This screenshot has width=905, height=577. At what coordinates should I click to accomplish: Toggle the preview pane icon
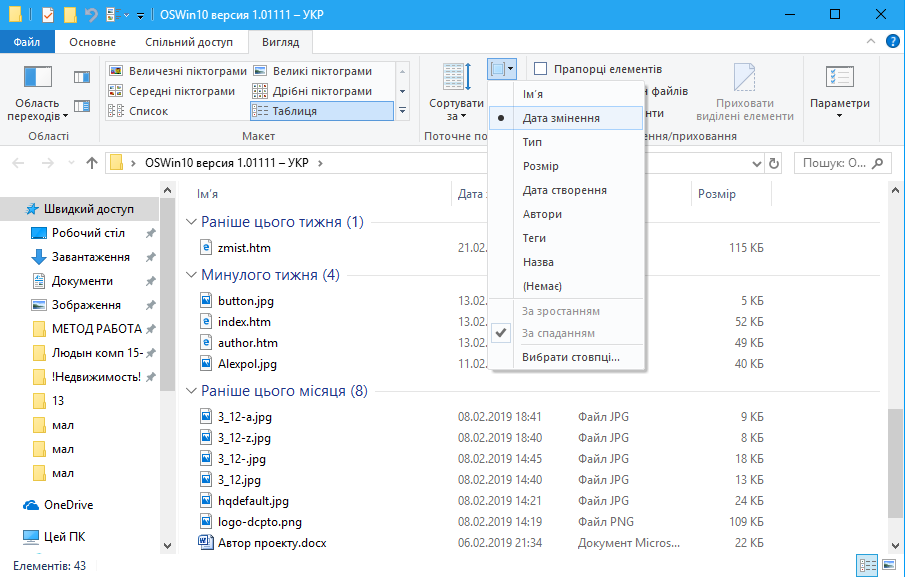coord(82,77)
